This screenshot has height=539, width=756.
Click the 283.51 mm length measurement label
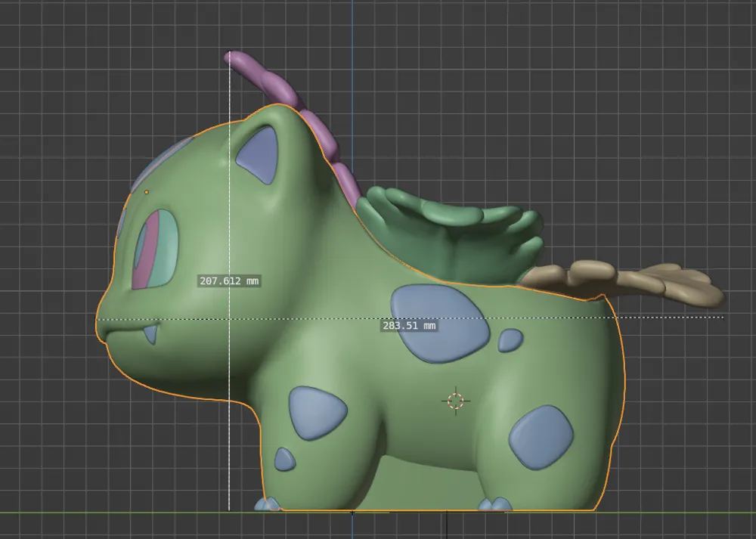tap(409, 326)
